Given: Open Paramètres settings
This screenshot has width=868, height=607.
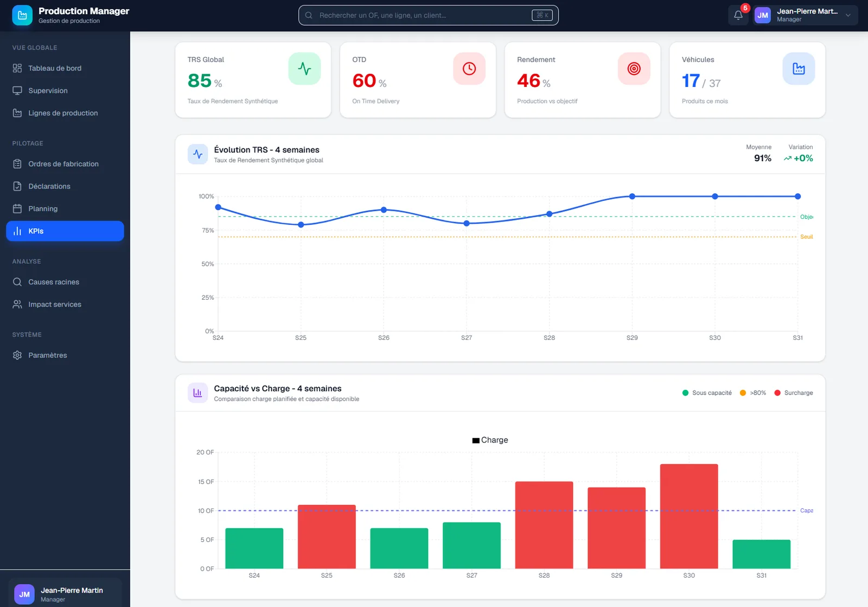Looking at the screenshot, I should pyautogui.click(x=65, y=355).
